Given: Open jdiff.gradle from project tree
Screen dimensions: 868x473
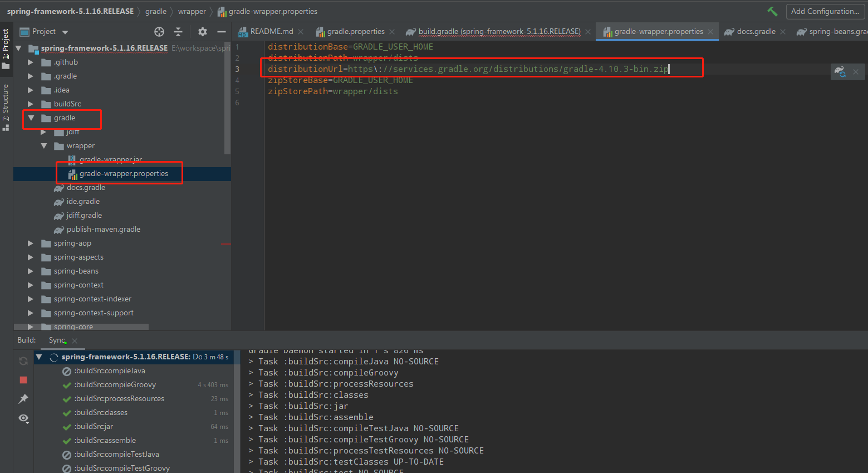Looking at the screenshot, I should [x=84, y=216].
